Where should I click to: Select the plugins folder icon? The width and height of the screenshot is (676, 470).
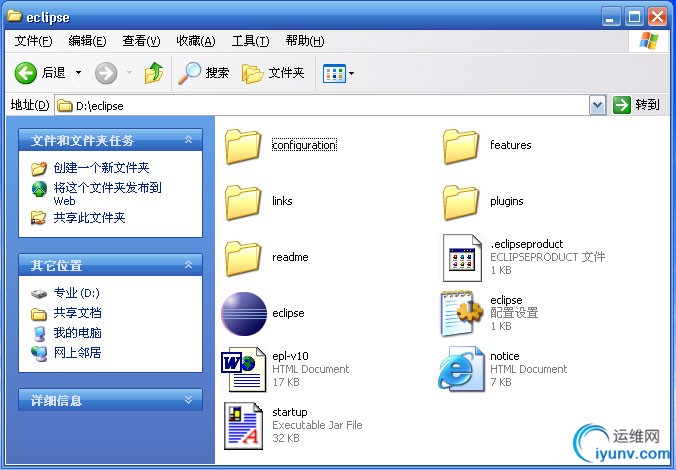click(460, 202)
